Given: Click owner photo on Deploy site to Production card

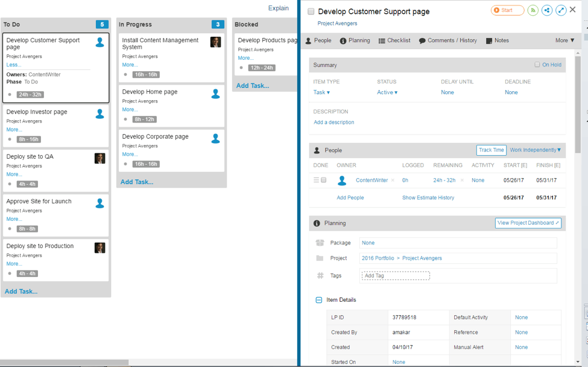Looking at the screenshot, I should tap(100, 247).
